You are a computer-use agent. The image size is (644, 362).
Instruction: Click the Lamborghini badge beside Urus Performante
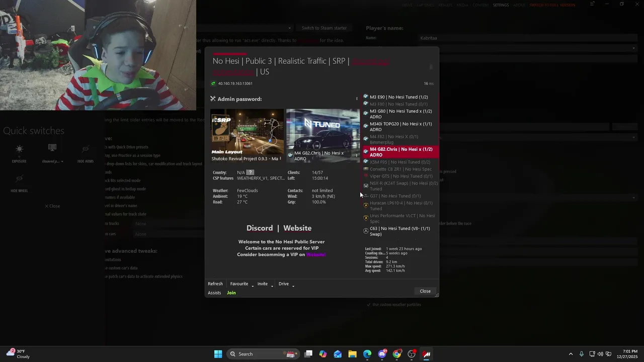pyautogui.click(x=366, y=218)
